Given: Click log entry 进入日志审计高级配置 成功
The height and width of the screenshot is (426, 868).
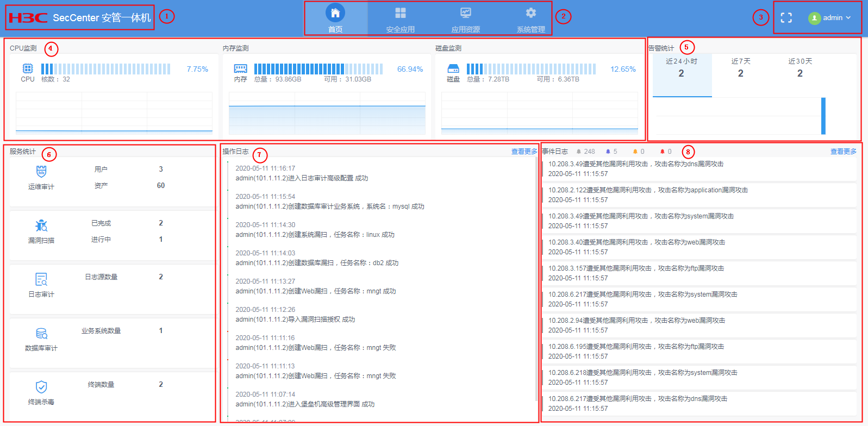Looking at the screenshot, I should click(302, 178).
